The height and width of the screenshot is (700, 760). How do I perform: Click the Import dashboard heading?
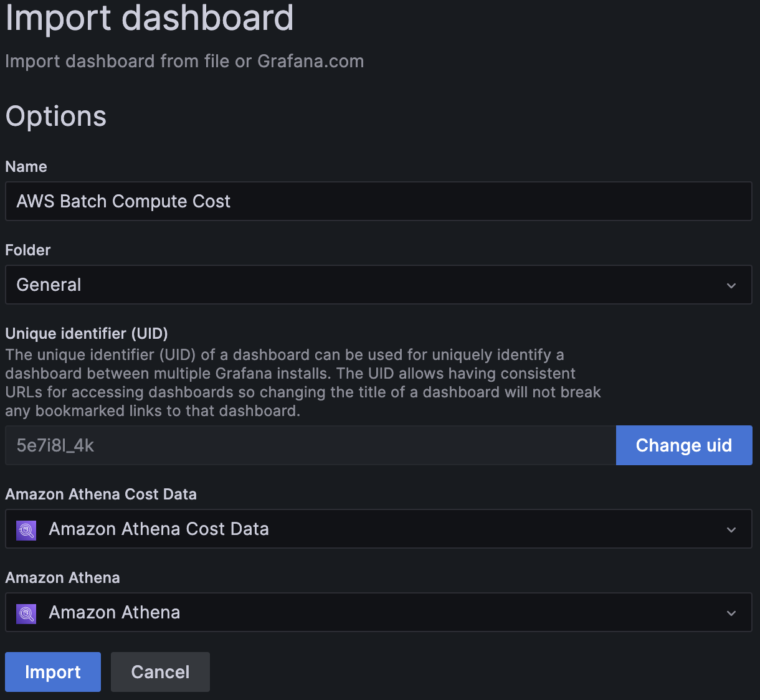150,17
